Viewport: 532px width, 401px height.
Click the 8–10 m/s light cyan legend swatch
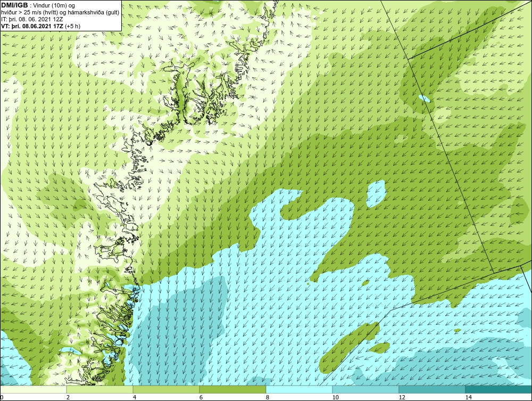click(x=299, y=389)
